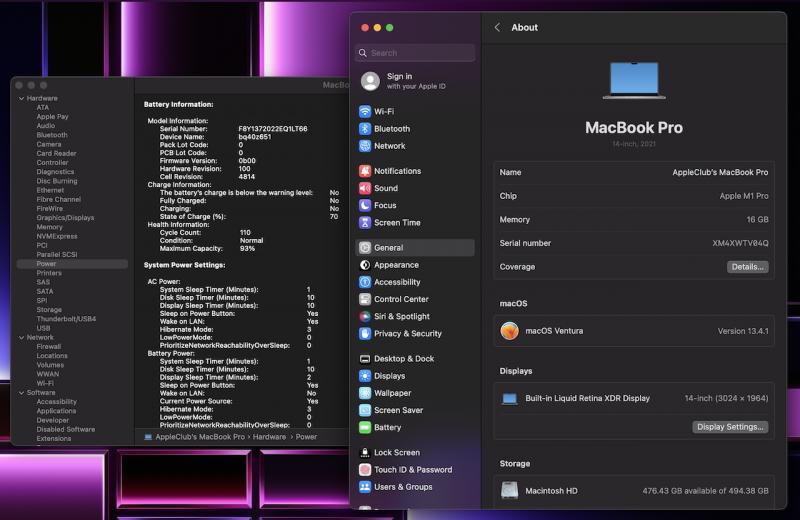
Task: Click the Macintosh HD drive icon
Action: [509, 490]
